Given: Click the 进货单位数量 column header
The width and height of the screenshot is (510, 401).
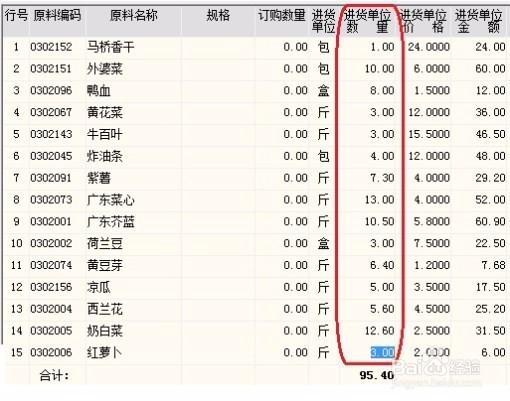Looking at the screenshot, I should (x=367, y=21).
